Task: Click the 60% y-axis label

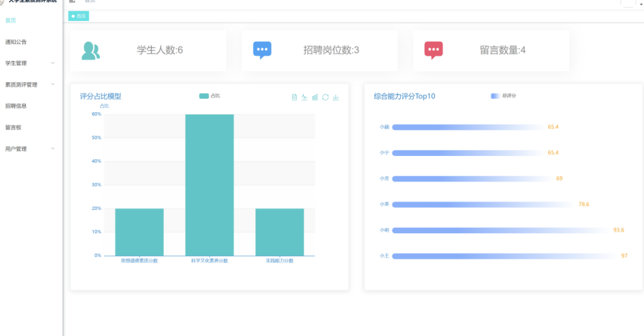Action: click(96, 114)
